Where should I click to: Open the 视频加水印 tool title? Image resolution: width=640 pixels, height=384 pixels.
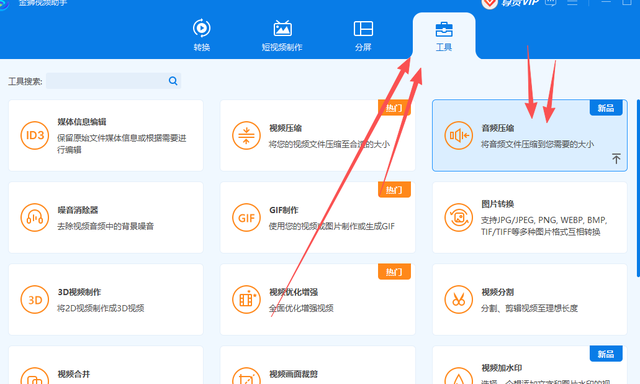pyautogui.click(x=502, y=368)
